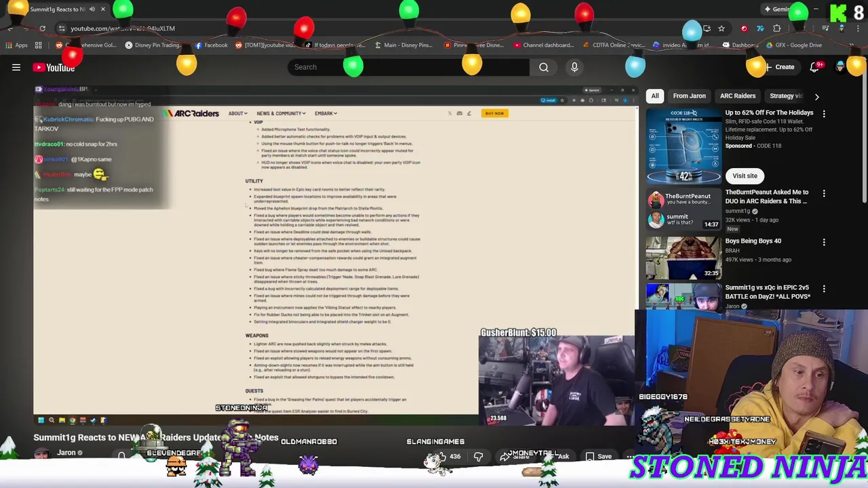Open the YouTube guide hamburger menu
This screenshot has width=868, height=488.
tap(16, 67)
